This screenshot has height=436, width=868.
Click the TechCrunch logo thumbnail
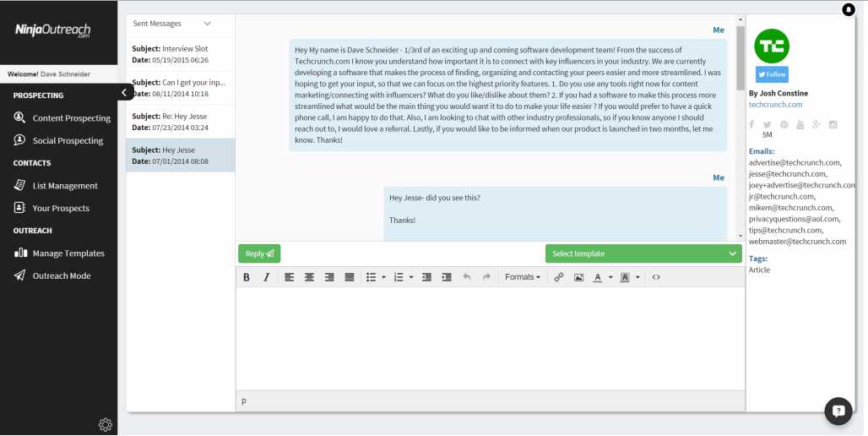pos(772,46)
